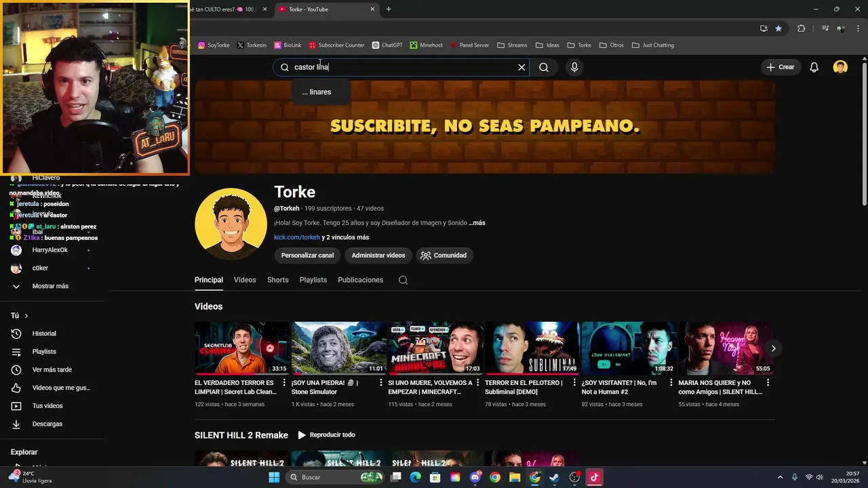This screenshot has height=488, width=868.
Task: Expand the Streams bookmark folder
Action: tap(512, 45)
